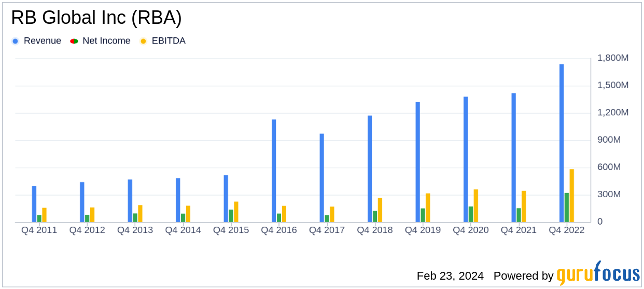Toggle the Net Income legend entry
644x289 pixels.
[100, 41]
